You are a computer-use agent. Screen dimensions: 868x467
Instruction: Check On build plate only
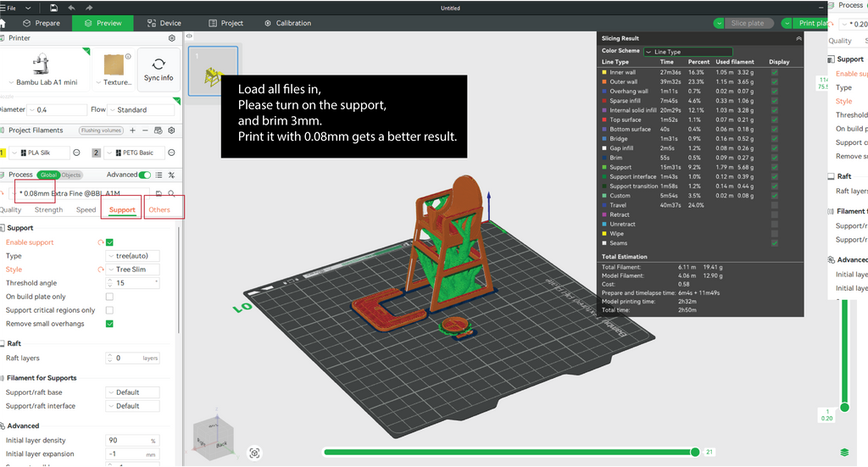[109, 297]
